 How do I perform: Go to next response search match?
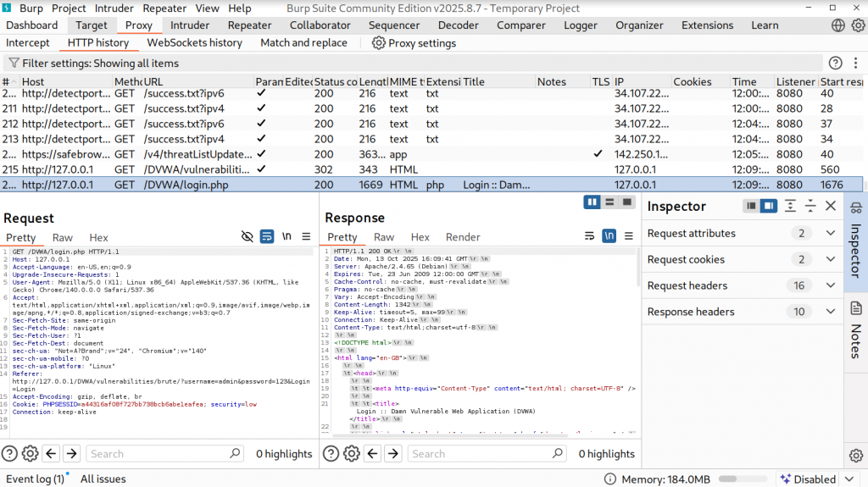pyautogui.click(x=393, y=454)
